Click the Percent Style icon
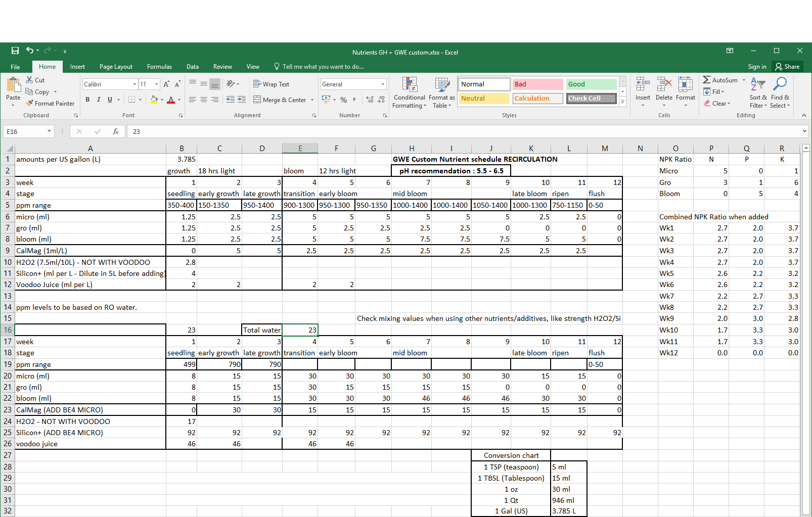Viewport: 812px width, 517px height. coord(343,100)
